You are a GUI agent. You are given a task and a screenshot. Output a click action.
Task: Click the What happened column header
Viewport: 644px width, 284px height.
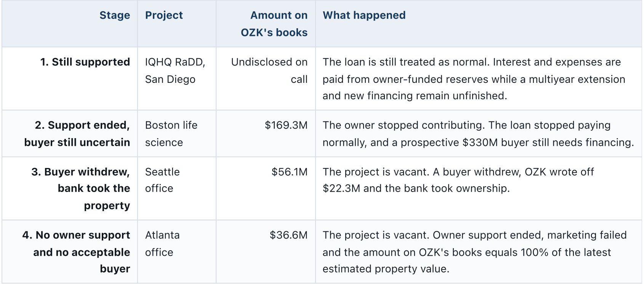[x=364, y=15]
